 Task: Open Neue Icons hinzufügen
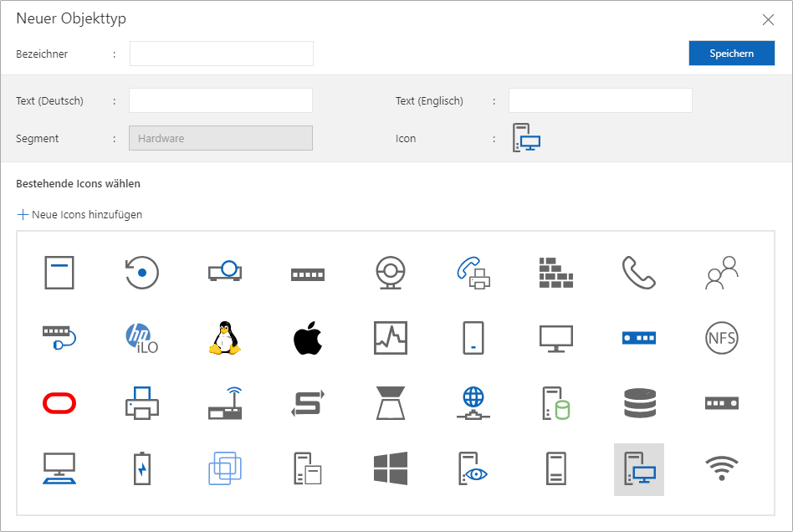pyautogui.click(x=79, y=214)
